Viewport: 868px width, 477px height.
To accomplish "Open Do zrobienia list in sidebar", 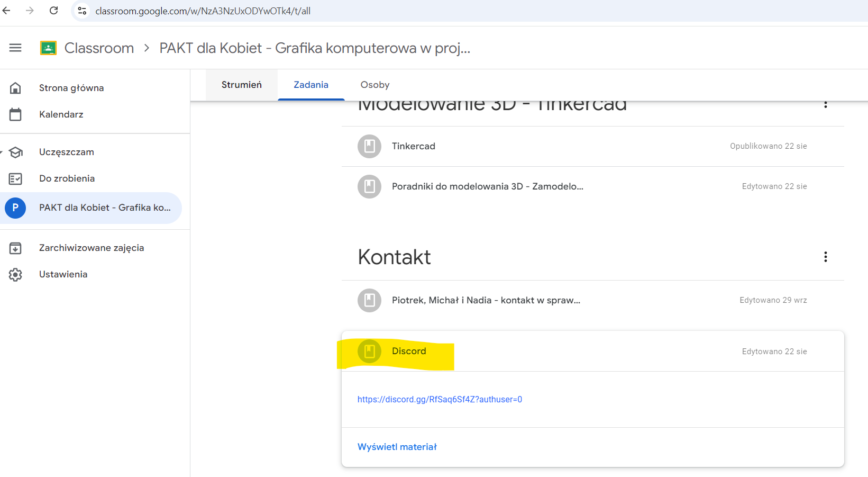I will pyautogui.click(x=67, y=178).
